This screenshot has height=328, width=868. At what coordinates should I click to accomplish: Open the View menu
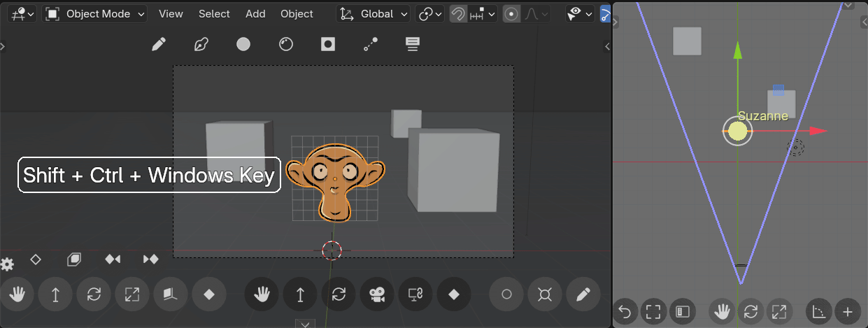tap(171, 13)
